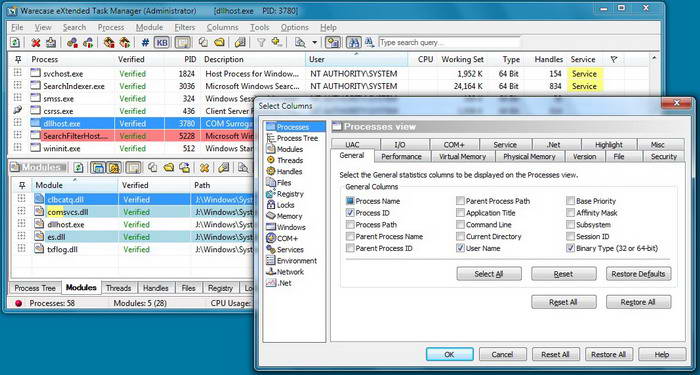Click the Help button in dialog

pos(662,354)
